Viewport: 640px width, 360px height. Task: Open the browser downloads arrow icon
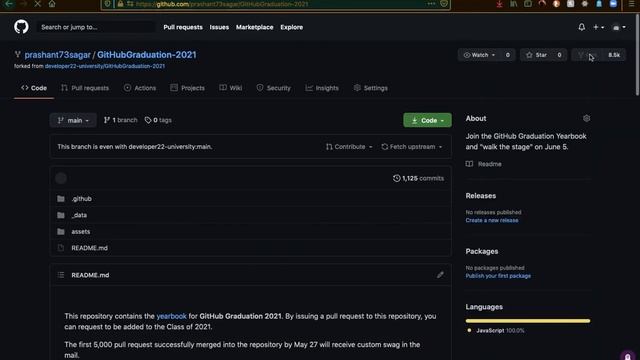(499, 4)
